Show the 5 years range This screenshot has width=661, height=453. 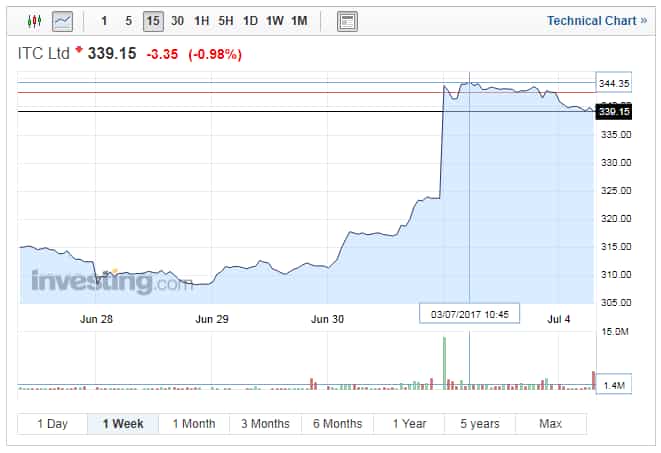point(480,424)
